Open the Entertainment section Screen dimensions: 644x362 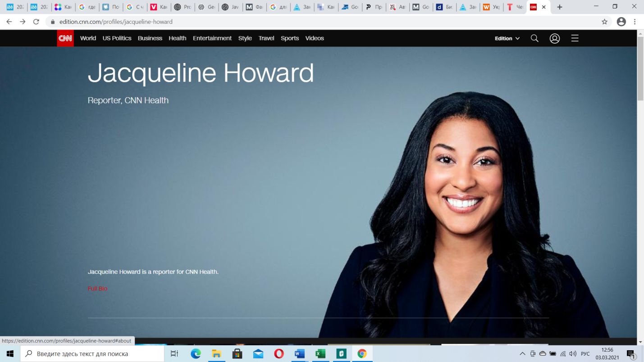point(212,38)
